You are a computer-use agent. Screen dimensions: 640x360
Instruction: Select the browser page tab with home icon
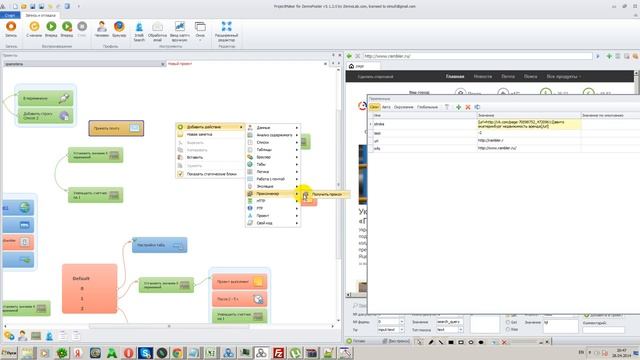click(x=363, y=66)
